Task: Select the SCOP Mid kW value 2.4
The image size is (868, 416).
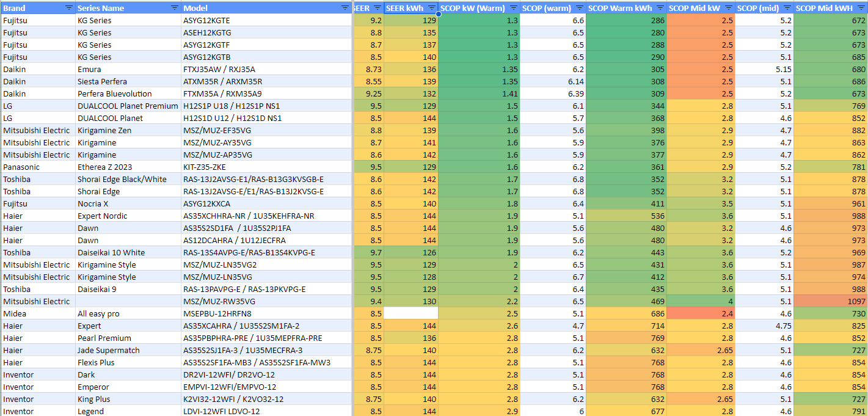Action: [x=701, y=313]
